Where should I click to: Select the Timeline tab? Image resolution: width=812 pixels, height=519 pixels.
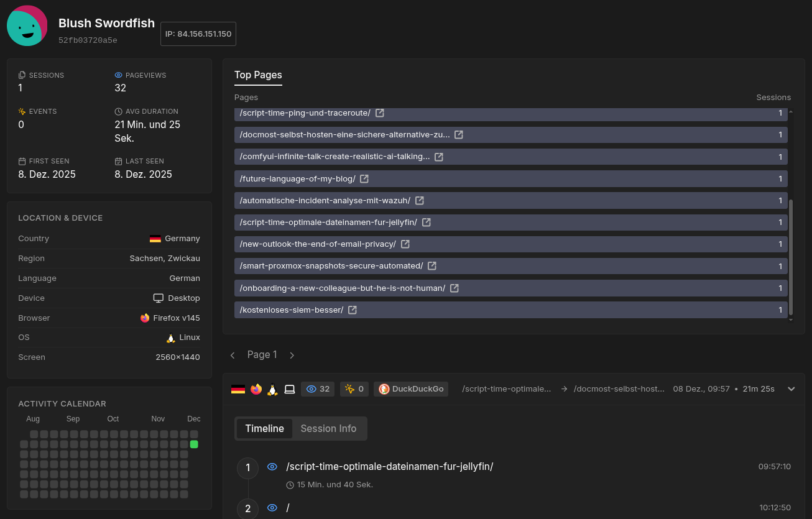coord(264,428)
